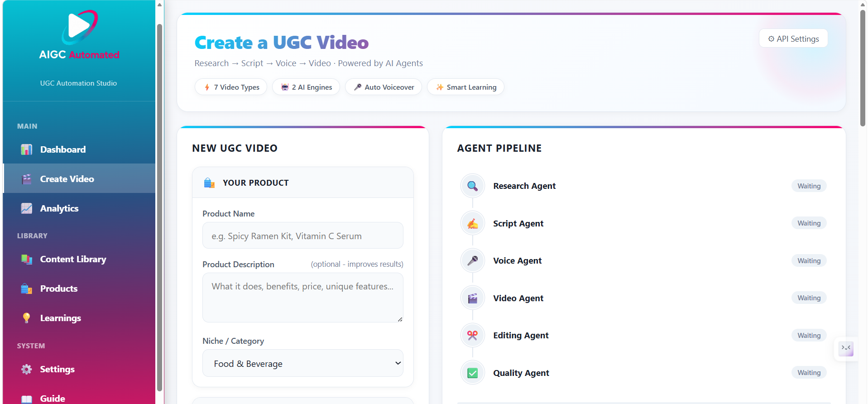This screenshot has height=404, width=868.
Task: Click the Analytics graph icon
Action: (x=27, y=208)
